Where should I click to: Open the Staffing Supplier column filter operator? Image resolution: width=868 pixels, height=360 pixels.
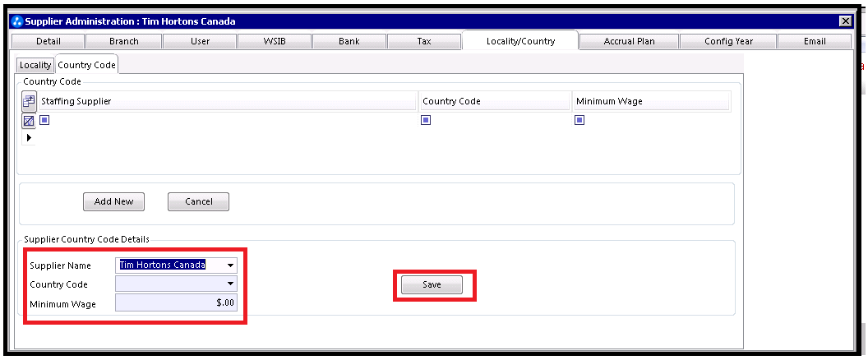pos(44,120)
